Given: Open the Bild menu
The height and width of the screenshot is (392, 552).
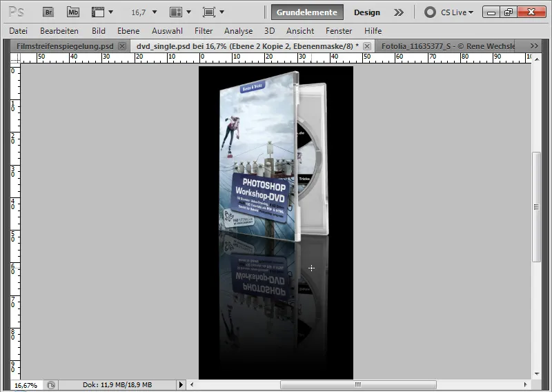Looking at the screenshot, I should (99, 31).
